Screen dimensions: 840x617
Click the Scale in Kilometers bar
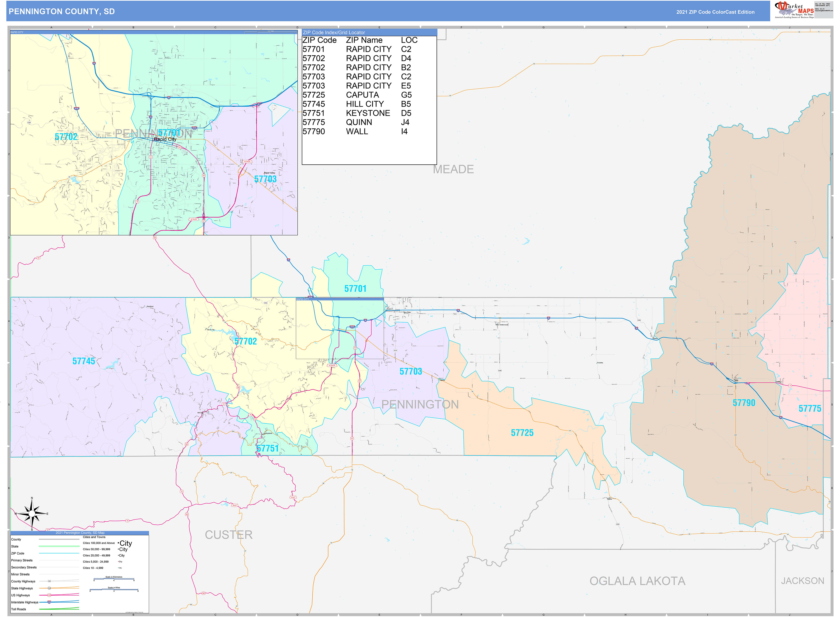114,579
